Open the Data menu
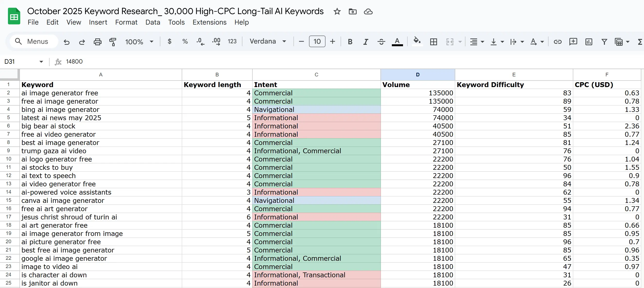The width and height of the screenshot is (644, 288). coord(153,22)
